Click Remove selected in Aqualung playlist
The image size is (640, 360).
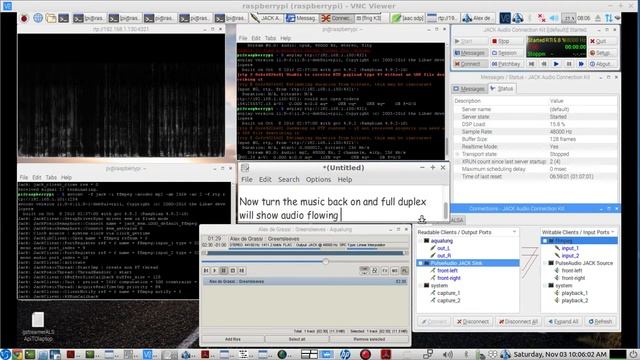pos(369,339)
